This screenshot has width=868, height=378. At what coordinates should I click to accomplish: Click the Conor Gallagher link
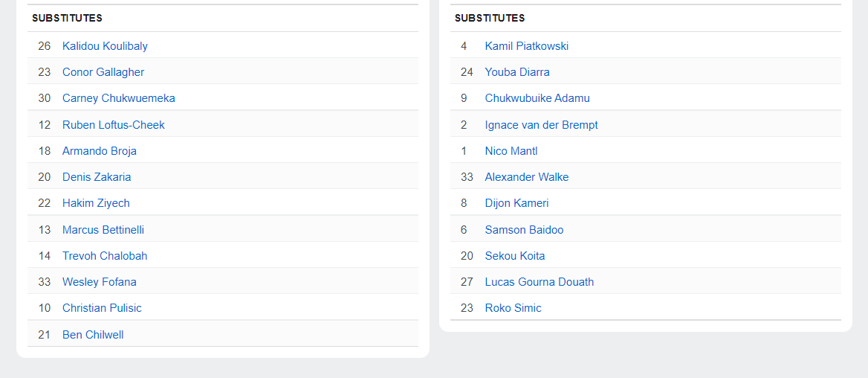103,72
